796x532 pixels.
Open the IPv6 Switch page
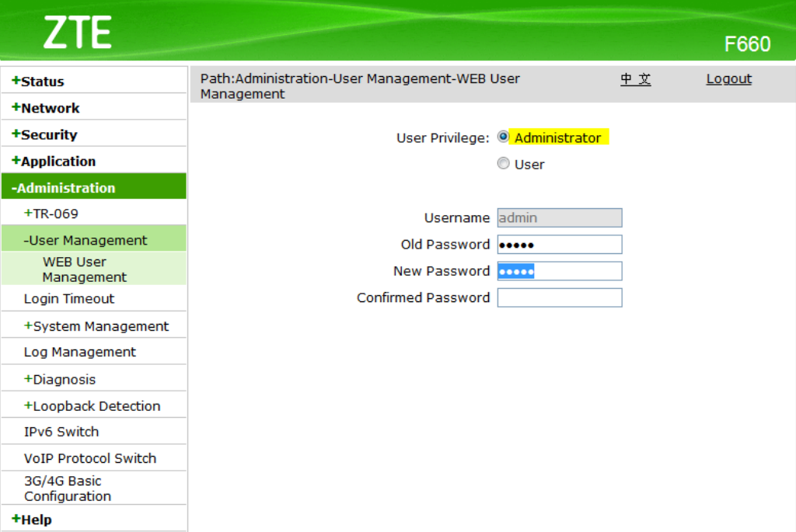61,432
